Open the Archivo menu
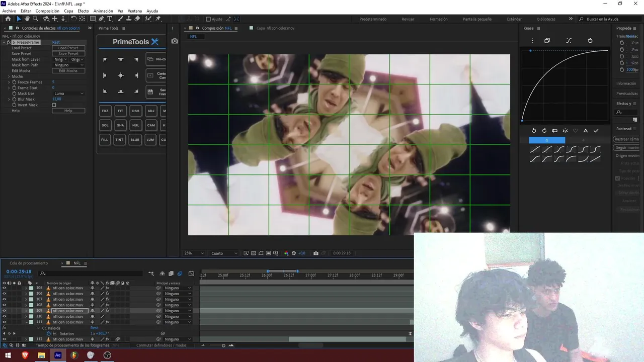644x362 pixels. 9,11
